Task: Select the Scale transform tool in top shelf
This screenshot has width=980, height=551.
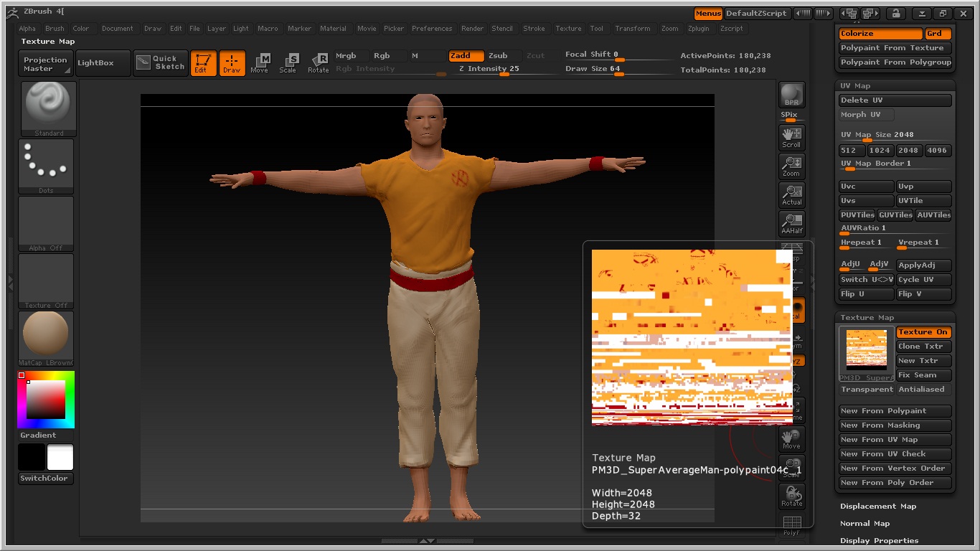Action: coord(288,63)
